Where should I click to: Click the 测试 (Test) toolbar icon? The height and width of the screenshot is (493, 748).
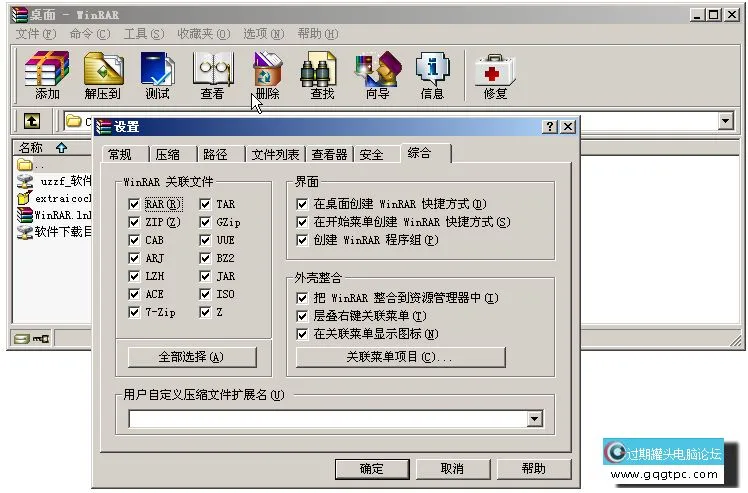(x=157, y=75)
